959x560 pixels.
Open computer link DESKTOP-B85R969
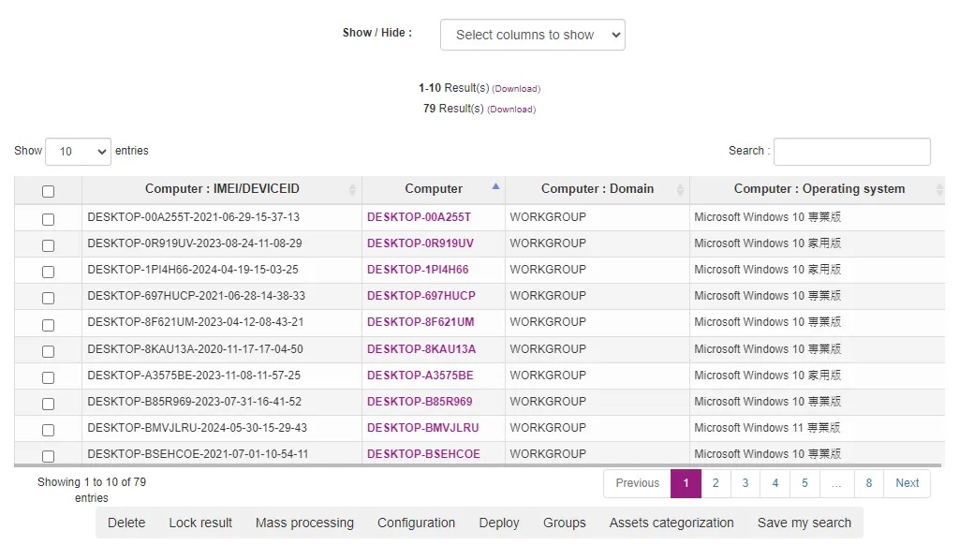pos(420,402)
